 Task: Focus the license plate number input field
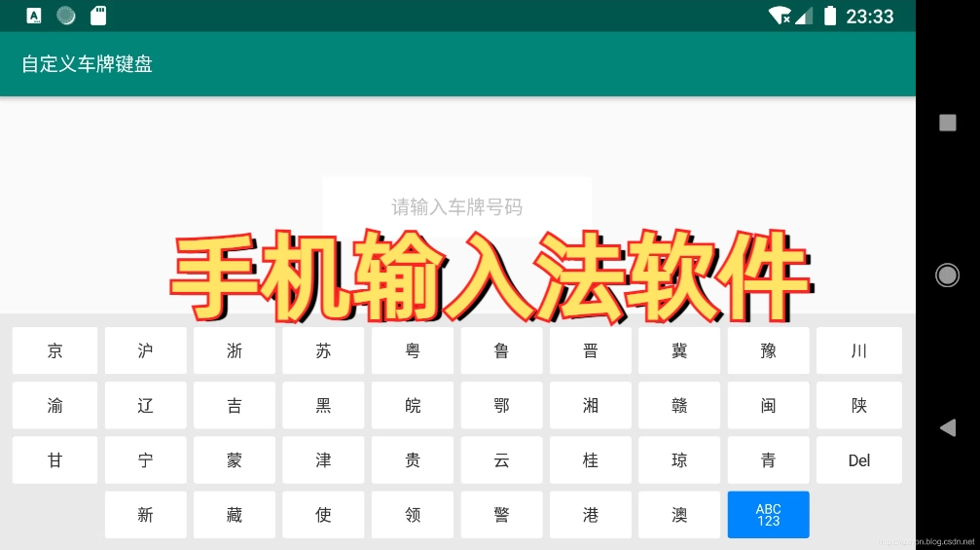(456, 206)
